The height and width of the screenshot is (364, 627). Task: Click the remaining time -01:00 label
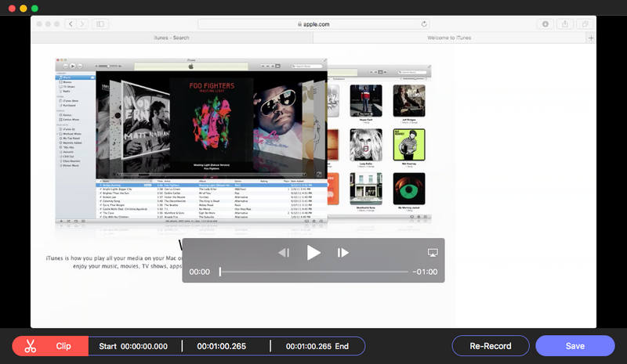pyautogui.click(x=425, y=272)
